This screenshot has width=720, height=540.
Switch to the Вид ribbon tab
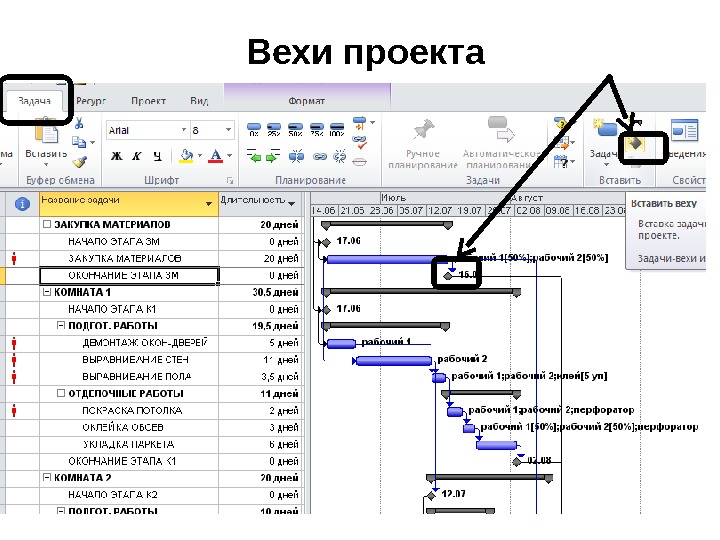199,101
